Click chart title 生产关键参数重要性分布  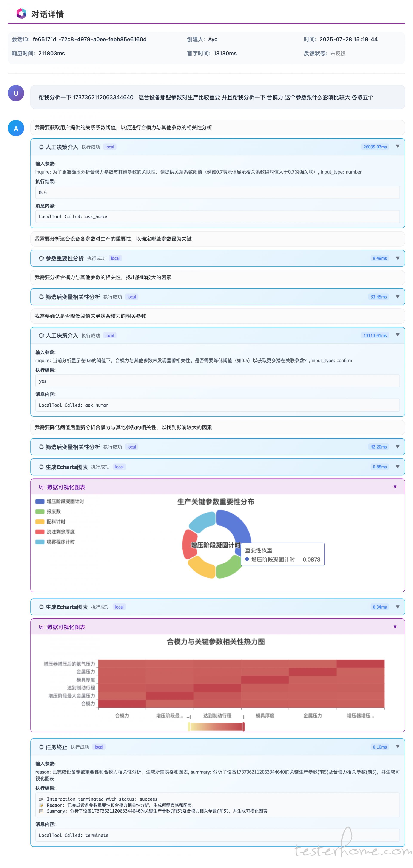[x=216, y=502]
